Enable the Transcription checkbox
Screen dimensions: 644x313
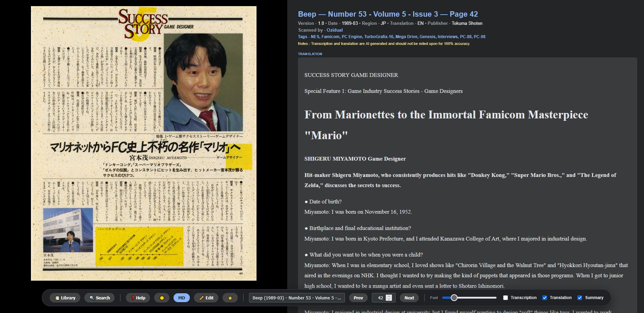coord(506,298)
